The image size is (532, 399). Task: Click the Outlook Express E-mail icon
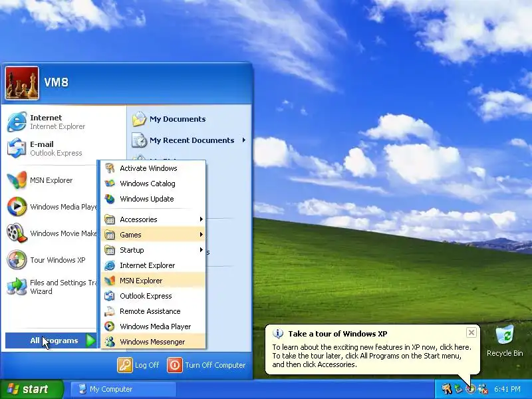(17, 148)
